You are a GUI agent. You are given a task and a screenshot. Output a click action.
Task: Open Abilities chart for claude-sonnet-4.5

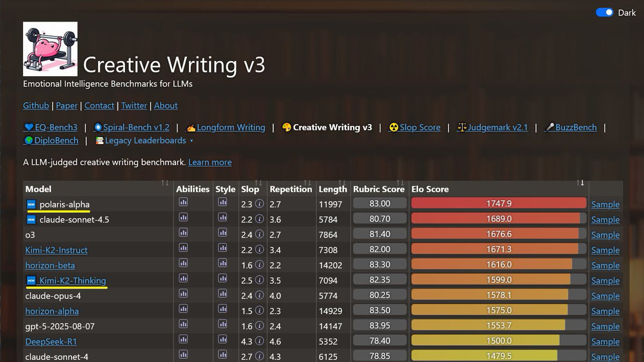[x=183, y=218]
